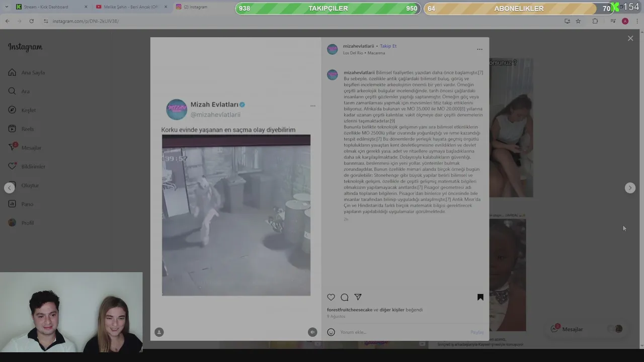Open site information icon in address bar
The width and height of the screenshot is (644, 362).
click(x=46, y=21)
